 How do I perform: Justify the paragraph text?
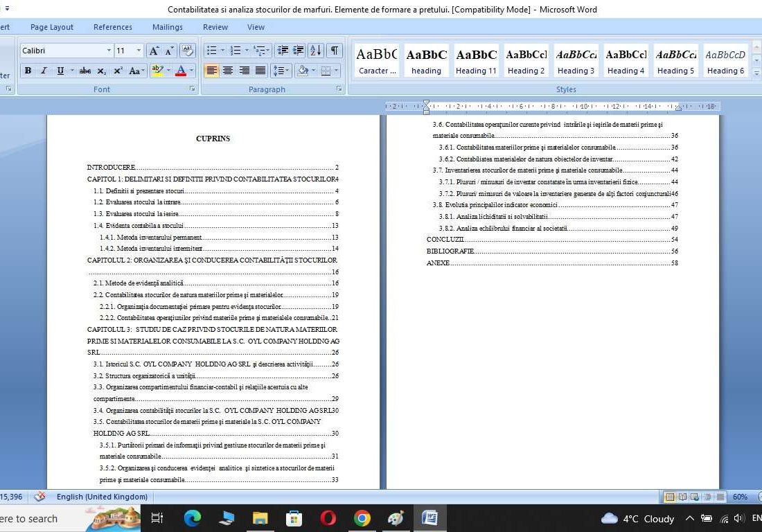pyautogui.click(x=260, y=71)
